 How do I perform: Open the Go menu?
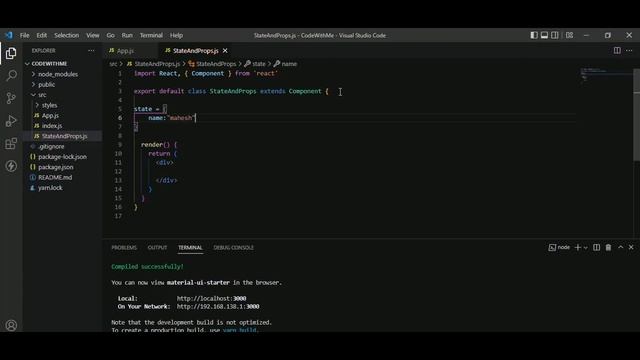click(x=111, y=36)
